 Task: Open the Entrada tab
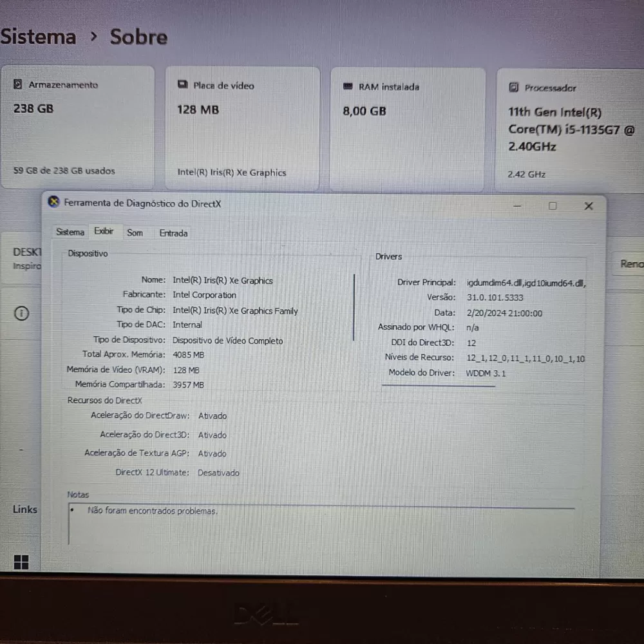click(x=173, y=233)
